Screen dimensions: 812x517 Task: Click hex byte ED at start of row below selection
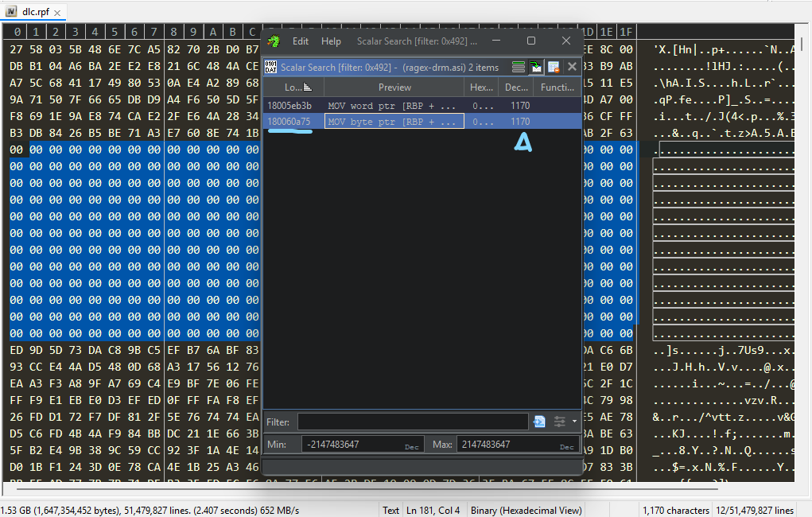tap(16, 350)
